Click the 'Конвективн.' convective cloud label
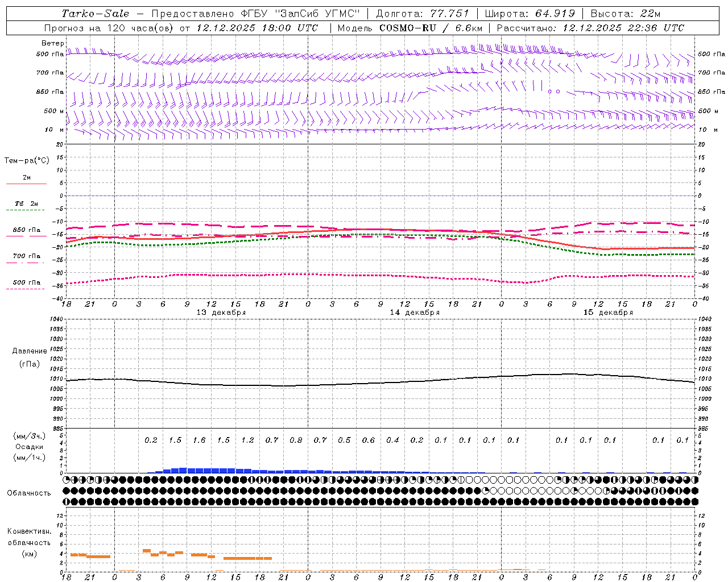This screenshot has width=728, height=582. [x=29, y=531]
